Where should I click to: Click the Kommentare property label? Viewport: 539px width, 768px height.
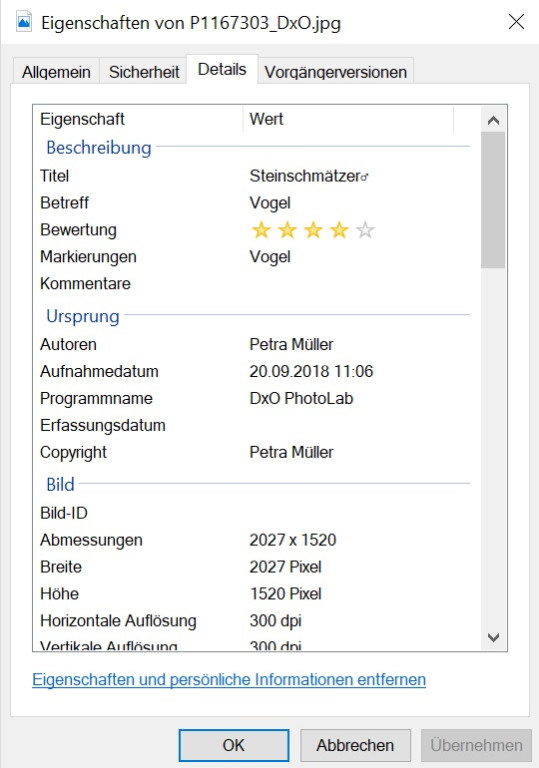(x=85, y=284)
